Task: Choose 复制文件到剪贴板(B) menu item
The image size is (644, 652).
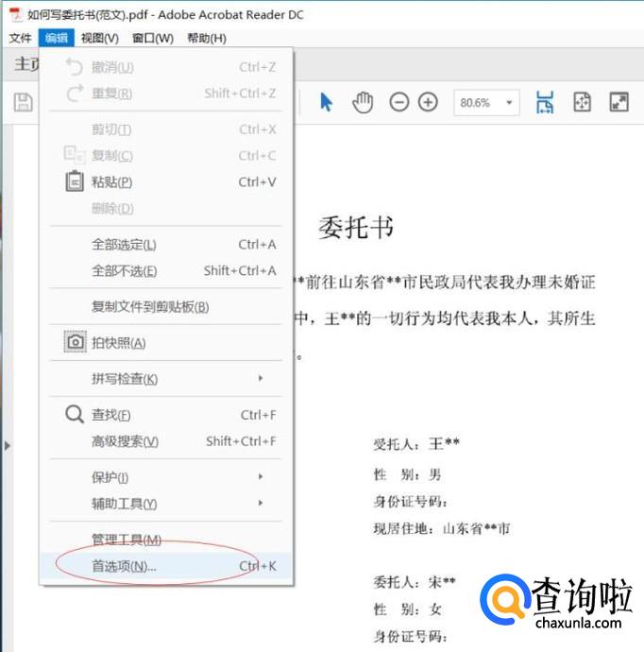Action: 166,307
